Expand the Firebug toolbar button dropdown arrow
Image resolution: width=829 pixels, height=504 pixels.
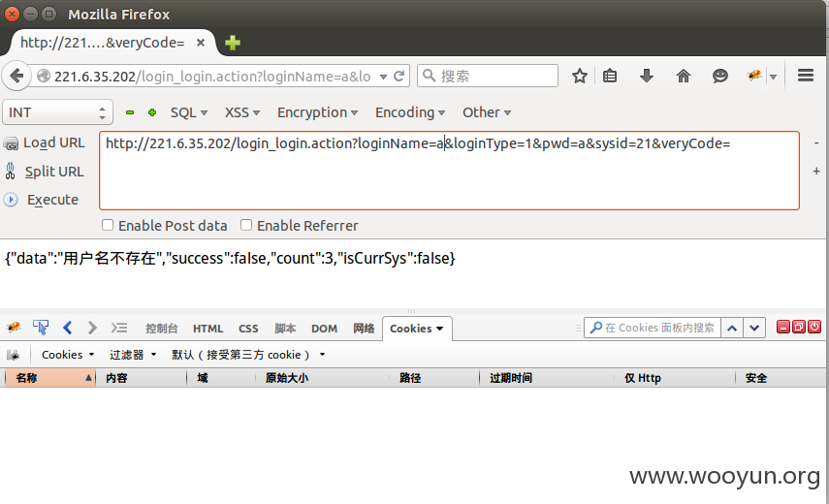773,77
